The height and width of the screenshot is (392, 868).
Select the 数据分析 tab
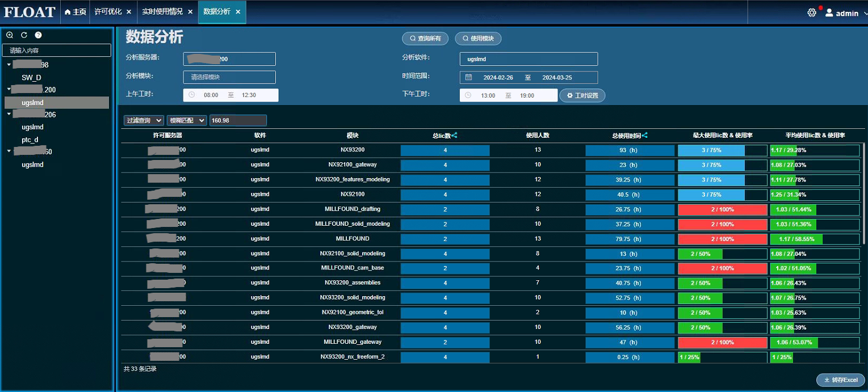217,12
